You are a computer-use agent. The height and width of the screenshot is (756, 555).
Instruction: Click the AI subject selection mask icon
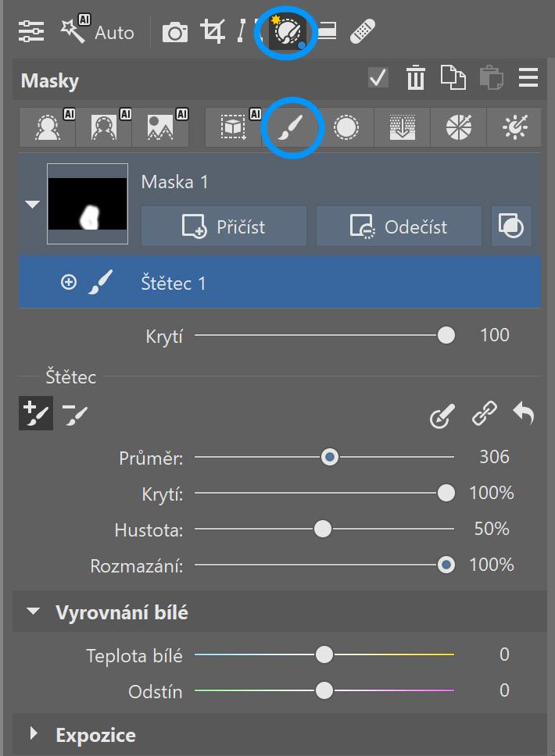48,127
